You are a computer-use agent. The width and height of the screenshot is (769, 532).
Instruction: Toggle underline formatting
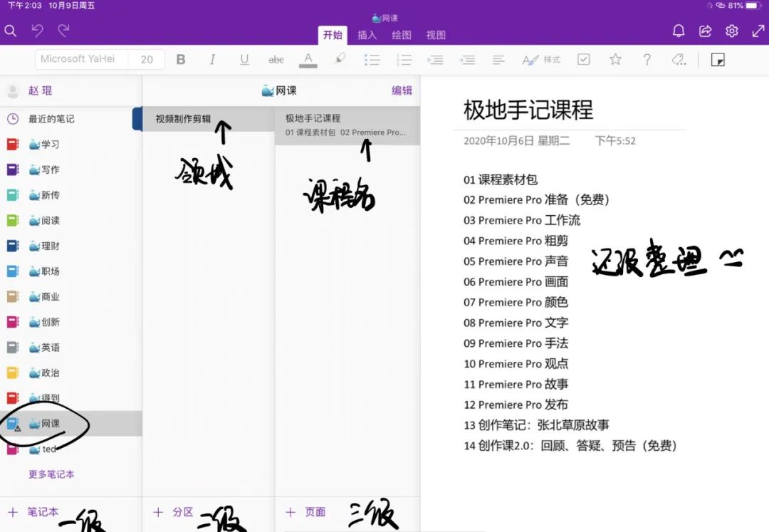tap(244, 60)
